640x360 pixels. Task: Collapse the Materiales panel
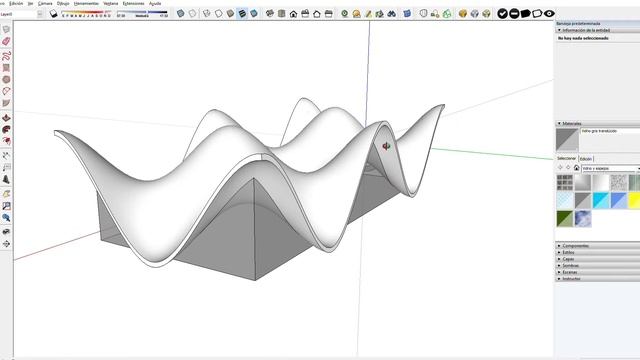pos(559,123)
